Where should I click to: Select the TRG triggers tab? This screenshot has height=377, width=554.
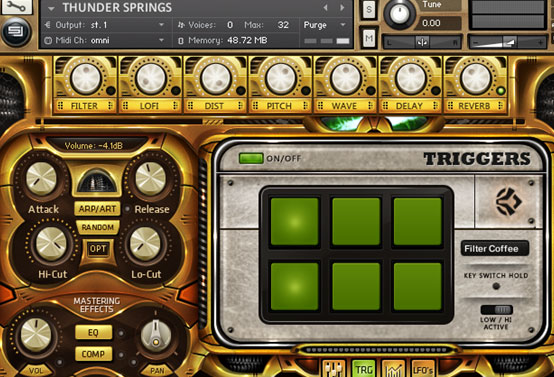coord(364,369)
